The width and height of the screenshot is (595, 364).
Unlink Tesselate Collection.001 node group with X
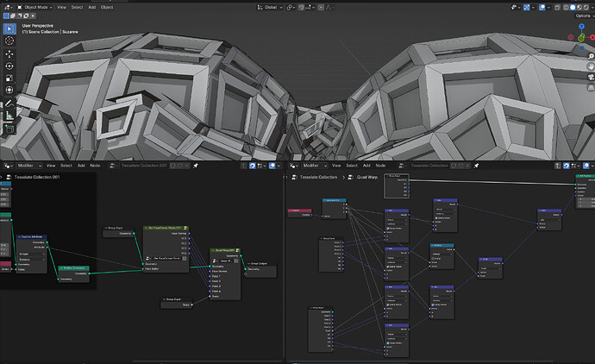tap(187, 166)
